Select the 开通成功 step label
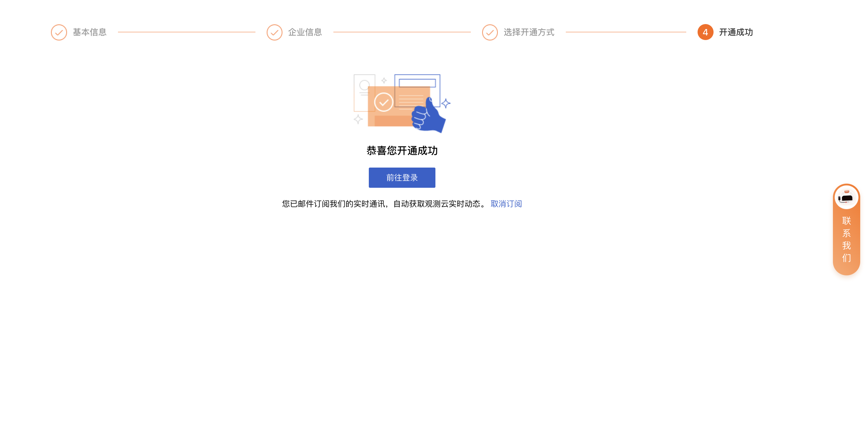 pyautogui.click(x=736, y=32)
